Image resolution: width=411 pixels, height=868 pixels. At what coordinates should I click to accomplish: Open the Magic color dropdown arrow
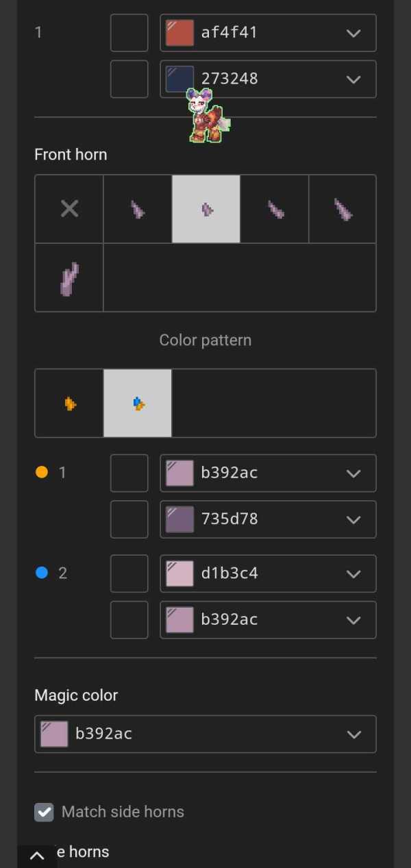coord(353,734)
